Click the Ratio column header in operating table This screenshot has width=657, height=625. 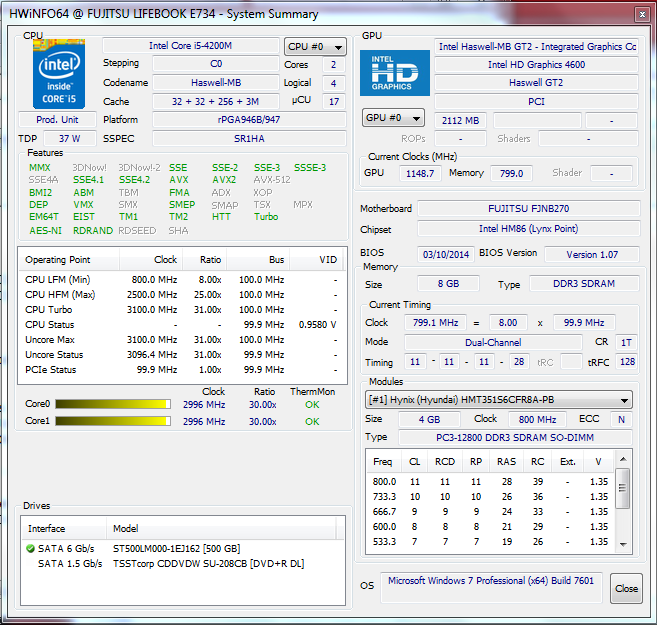[205, 260]
